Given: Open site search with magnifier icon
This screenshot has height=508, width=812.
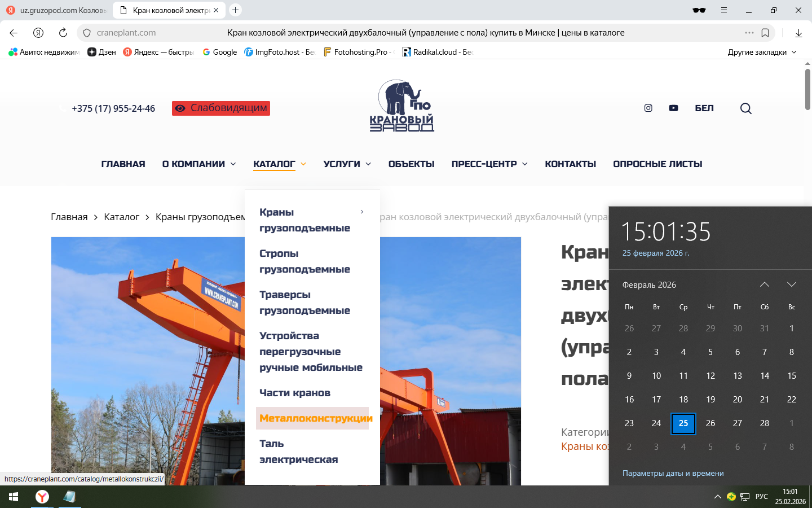Looking at the screenshot, I should 746,108.
